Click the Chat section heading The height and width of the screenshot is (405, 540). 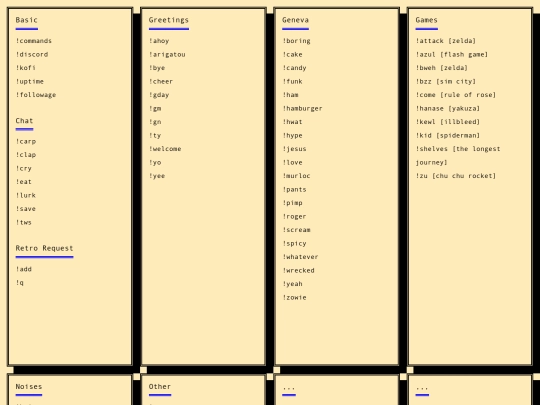[x=24, y=121]
